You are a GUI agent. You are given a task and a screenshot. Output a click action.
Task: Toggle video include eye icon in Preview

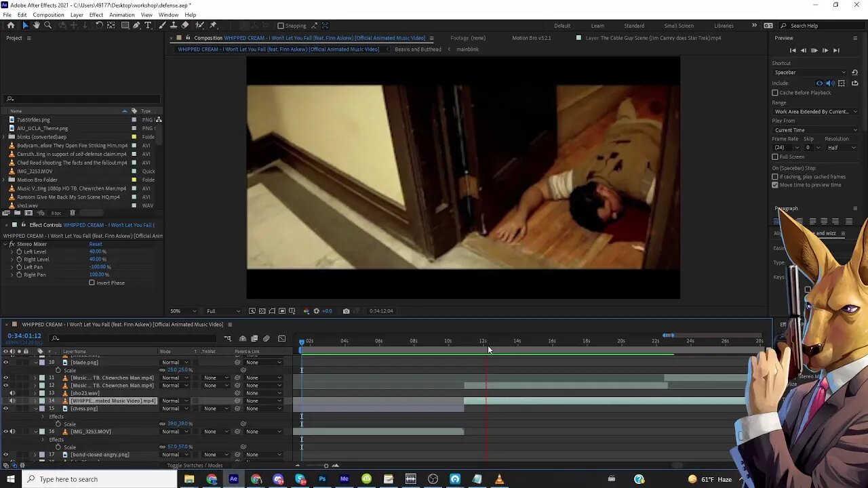click(x=819, y=83)
